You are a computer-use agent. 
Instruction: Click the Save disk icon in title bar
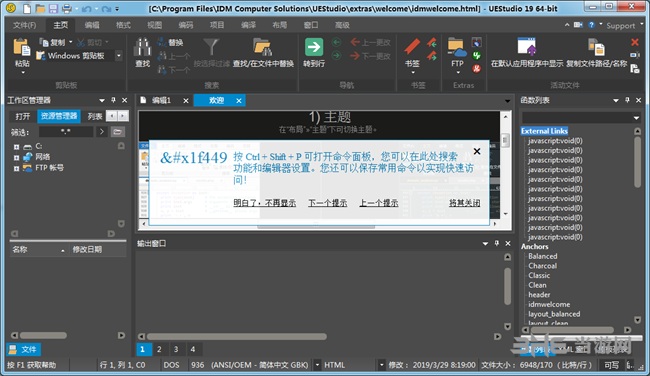[x=53, y=8]
